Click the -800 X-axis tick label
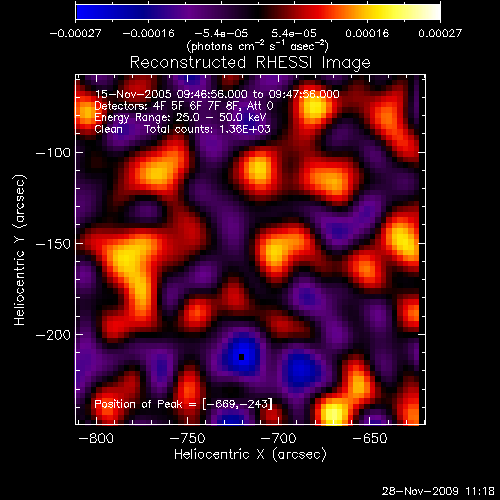500x500 pixels. pos(96,438)
